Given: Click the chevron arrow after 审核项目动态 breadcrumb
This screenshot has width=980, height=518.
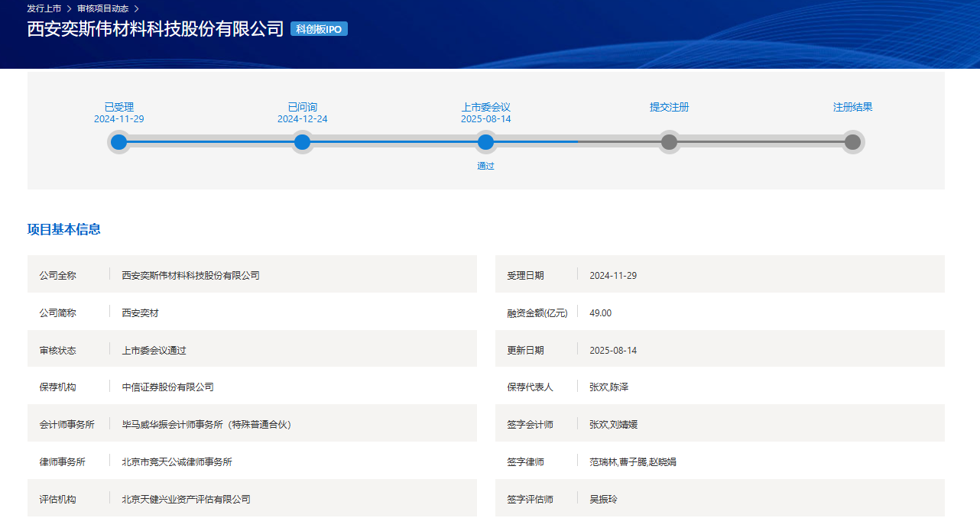Looking at the screenshot, I should click(136, 8).
